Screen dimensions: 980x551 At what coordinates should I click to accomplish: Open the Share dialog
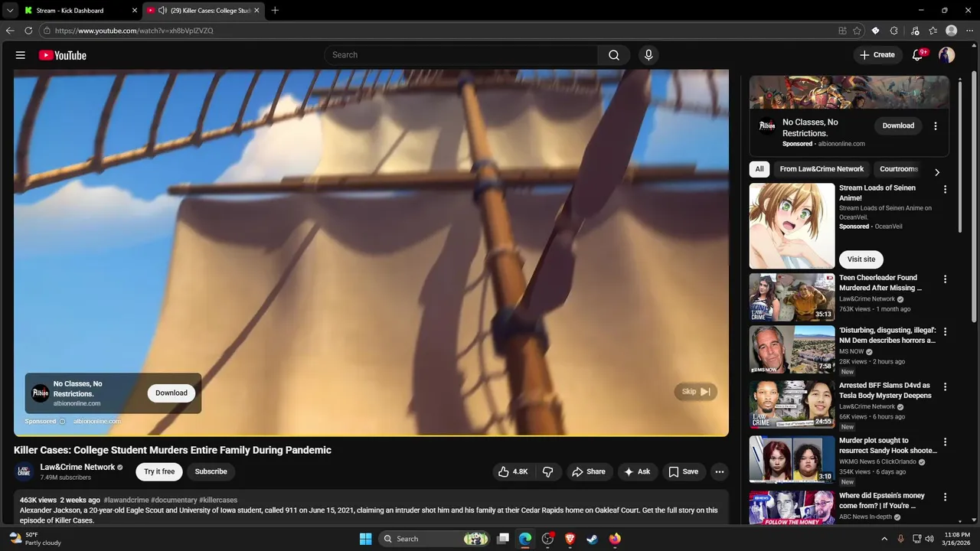[x=588, y=472]
